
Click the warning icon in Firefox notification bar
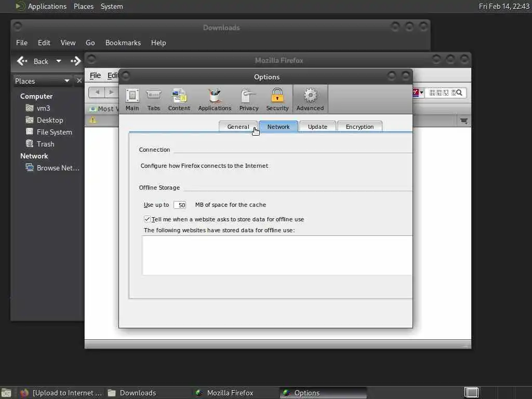tap(93, 120)
